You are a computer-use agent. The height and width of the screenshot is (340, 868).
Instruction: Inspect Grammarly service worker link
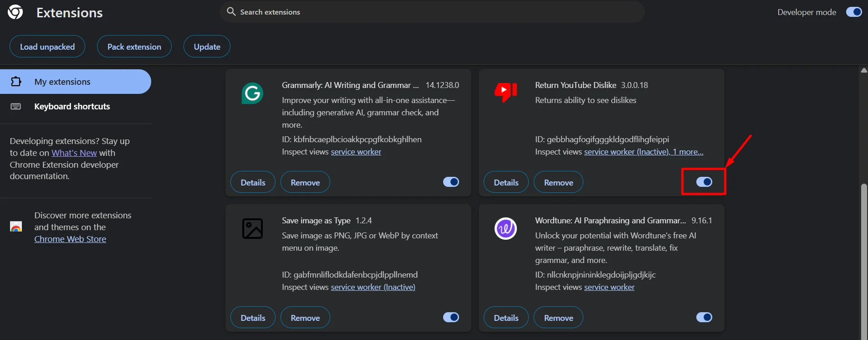[x=356, y=152]
